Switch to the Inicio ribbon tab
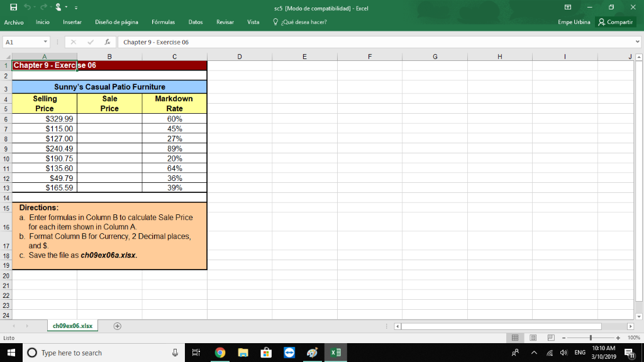 pos(43,22)
